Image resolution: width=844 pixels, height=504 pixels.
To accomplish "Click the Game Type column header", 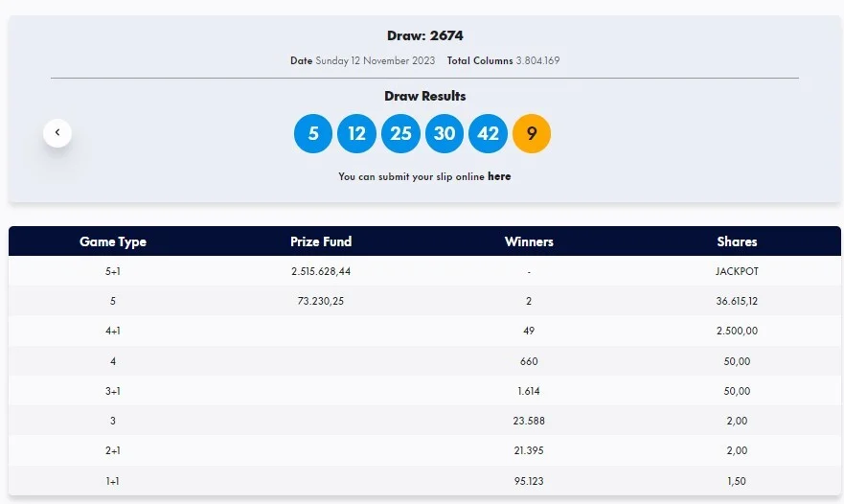I will [x=113, y=241].
